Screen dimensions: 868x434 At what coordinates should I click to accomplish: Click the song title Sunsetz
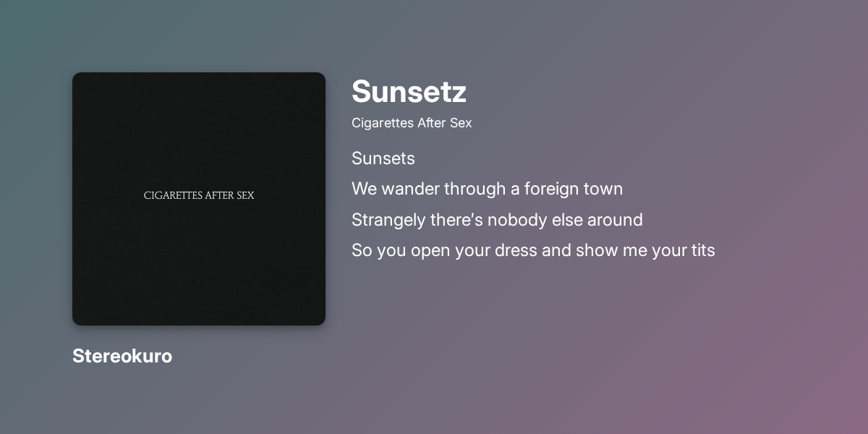[x=409, y=91]
